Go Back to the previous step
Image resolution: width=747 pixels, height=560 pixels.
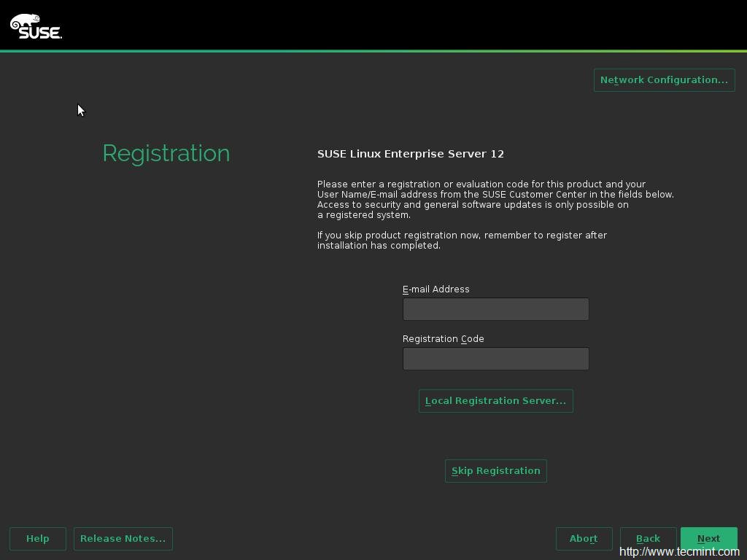click(648, 539)
